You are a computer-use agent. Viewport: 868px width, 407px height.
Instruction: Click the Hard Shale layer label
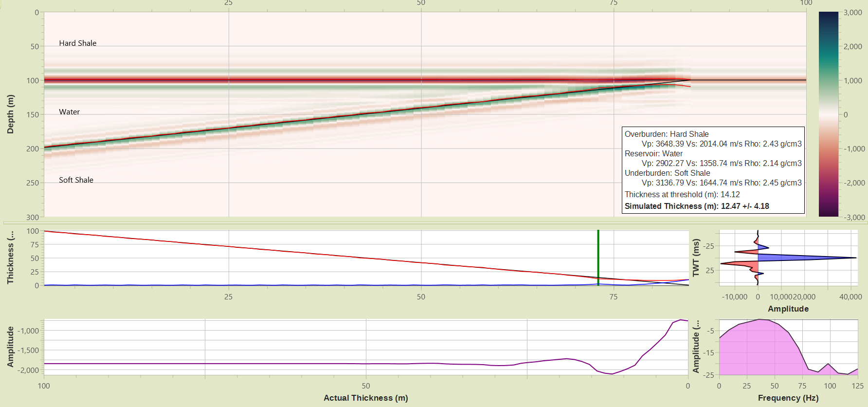pos(78,43)
